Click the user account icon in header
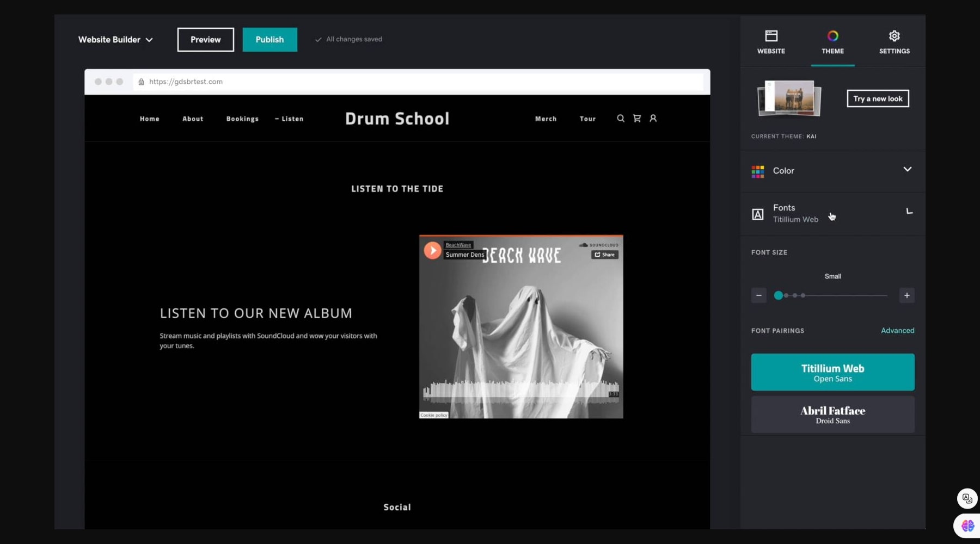This screenshot has width=980, height=544. (x=653, y=119)
